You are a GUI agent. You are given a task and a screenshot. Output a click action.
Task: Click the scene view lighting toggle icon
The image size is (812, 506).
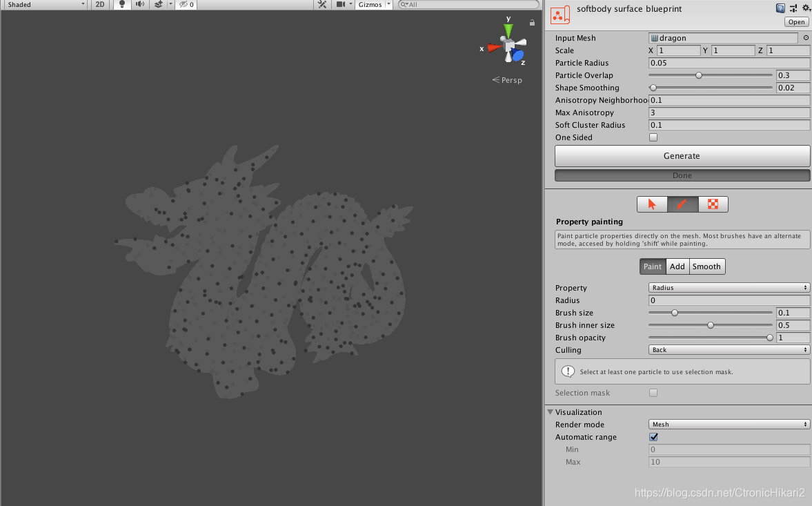(x=121, y=5)
